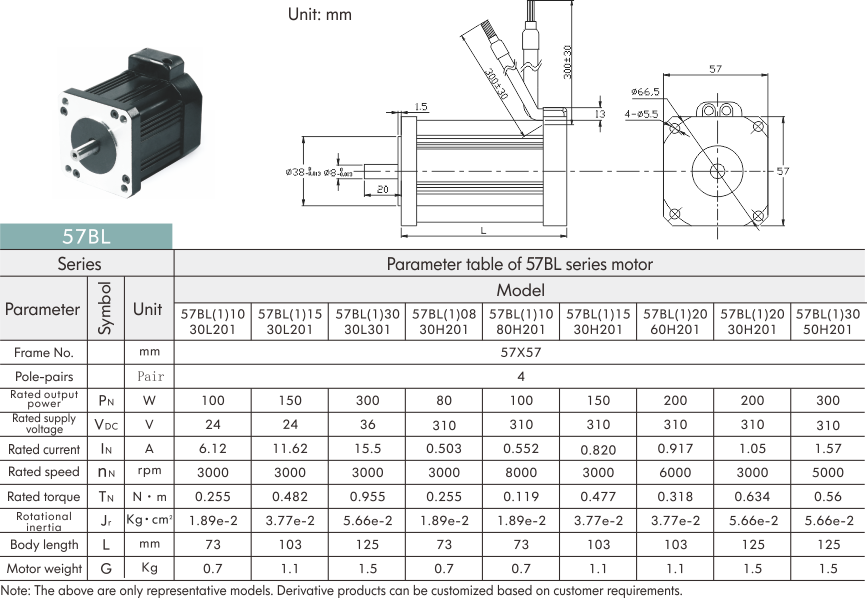Click the 11.62 rated current value
This screenshot has height=598, width=867.
click(289, 449)
